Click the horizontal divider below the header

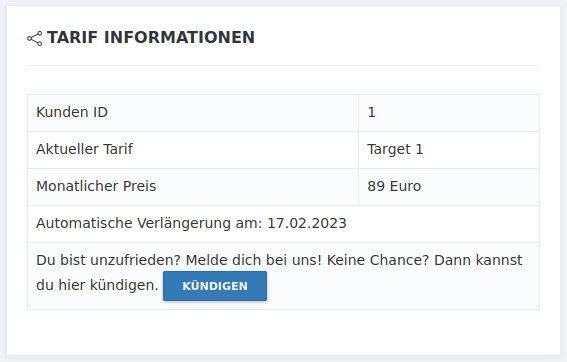pos(284,65)
